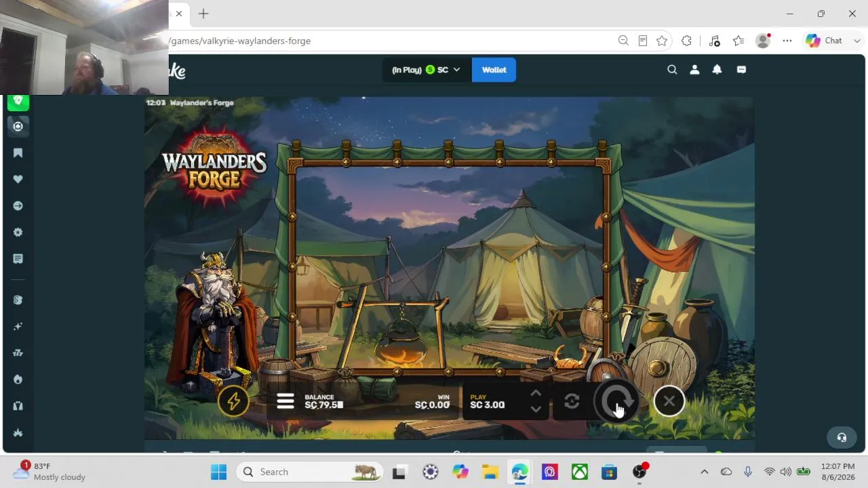
Task: Open the Wallet
Action: 494,70
